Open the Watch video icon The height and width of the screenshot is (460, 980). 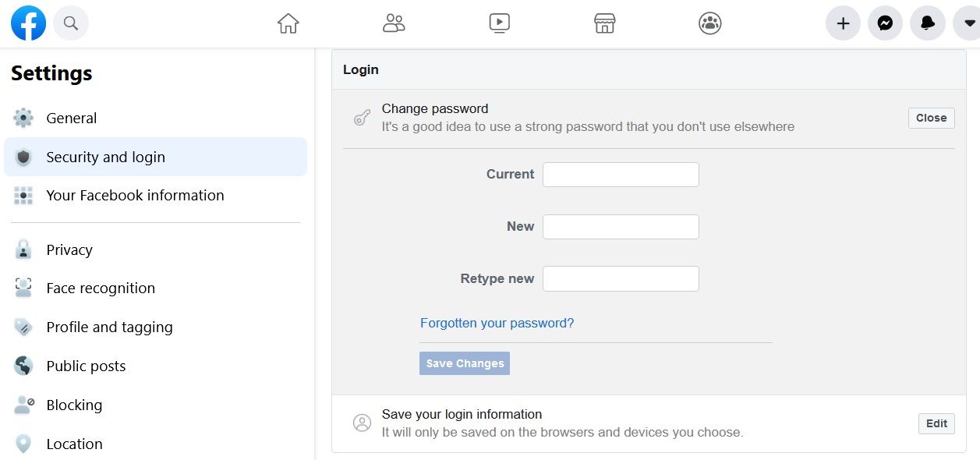point(500,23)
